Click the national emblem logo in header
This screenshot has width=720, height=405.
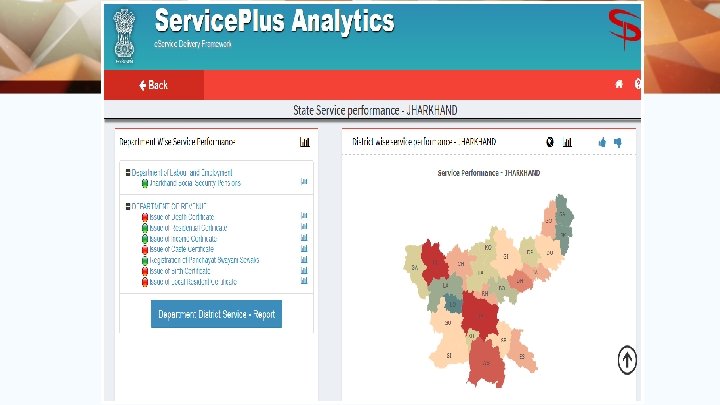[x=124, y=35]
